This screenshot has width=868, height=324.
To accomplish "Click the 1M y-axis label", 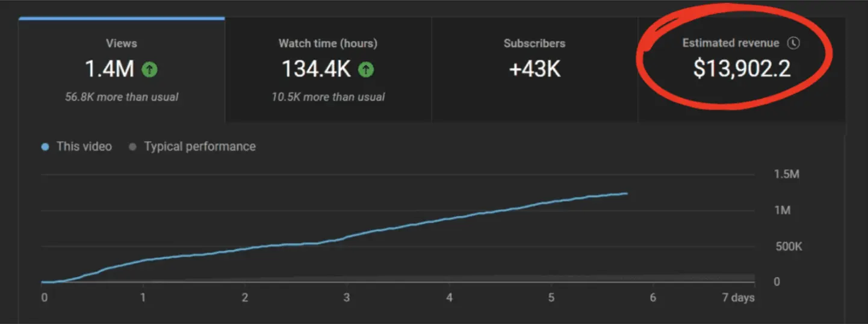I will [x=782, y=211].
